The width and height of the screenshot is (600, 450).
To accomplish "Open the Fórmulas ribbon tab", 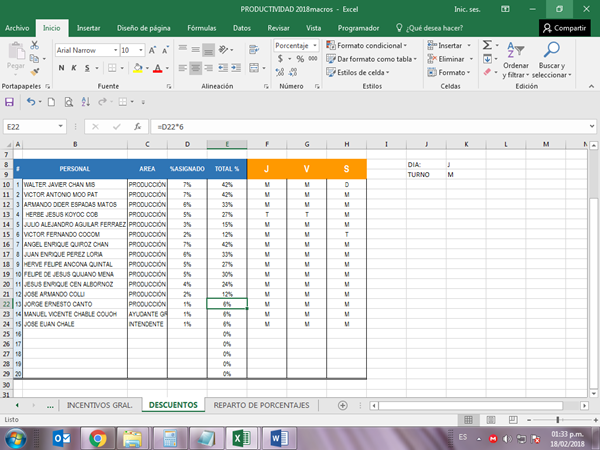I will [201, 29].
